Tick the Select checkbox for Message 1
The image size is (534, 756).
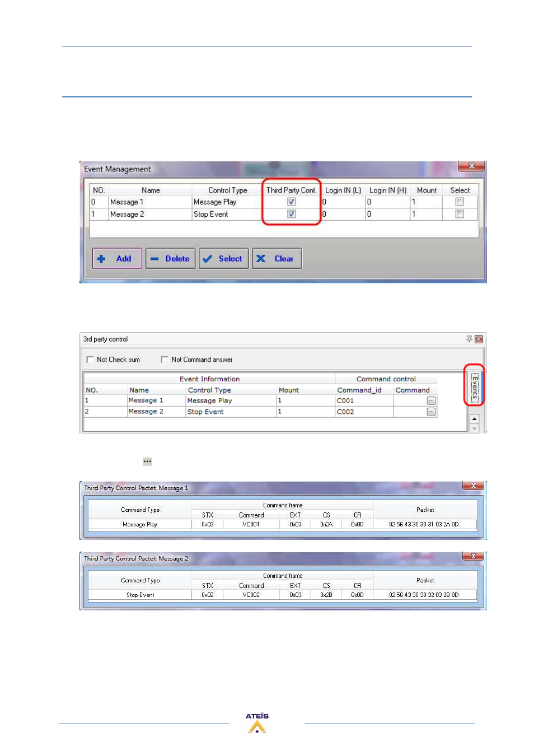[460, 202]
